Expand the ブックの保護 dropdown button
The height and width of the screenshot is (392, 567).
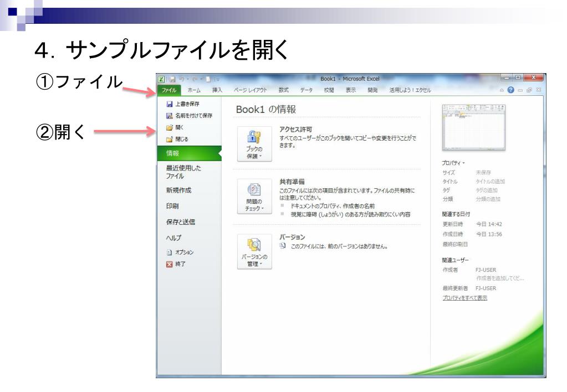(254, 144)
